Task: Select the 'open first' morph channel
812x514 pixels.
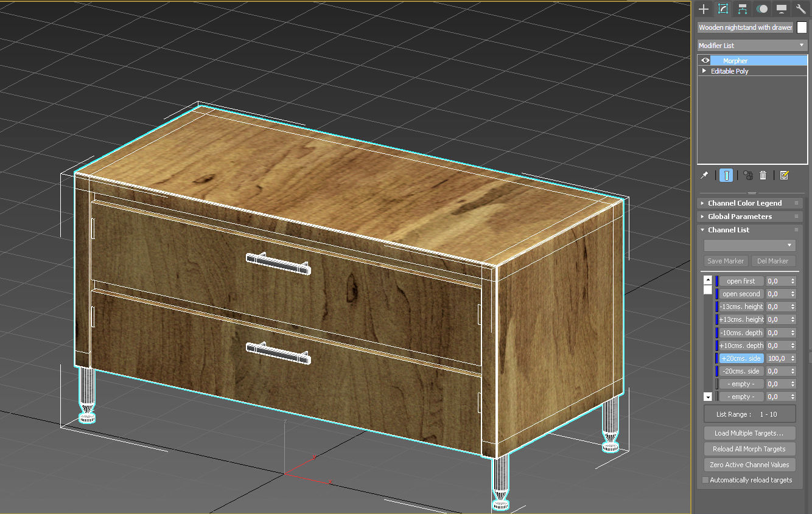Action: [x=741, y=281]
